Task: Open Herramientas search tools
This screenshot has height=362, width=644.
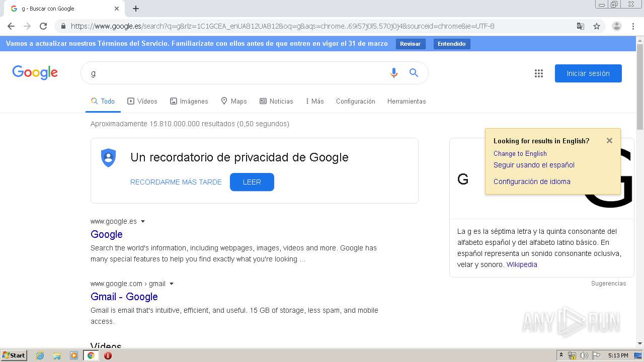Action: [x=407, y=101]
